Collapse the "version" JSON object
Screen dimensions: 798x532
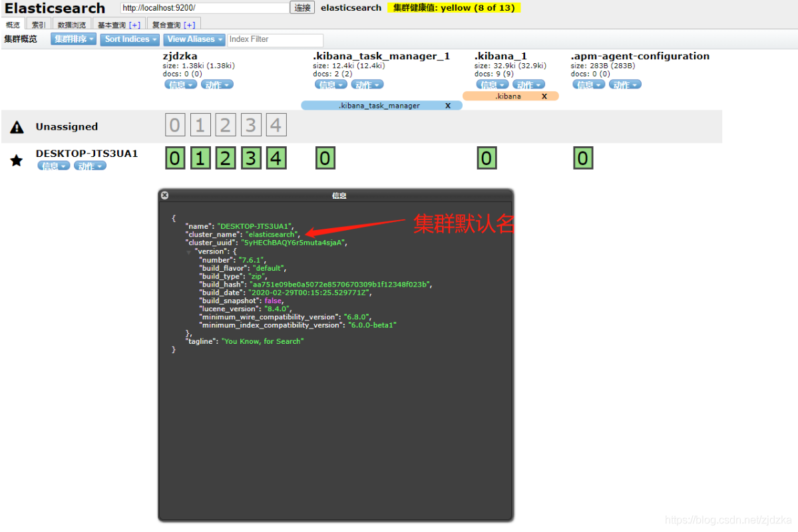point(189,252)
